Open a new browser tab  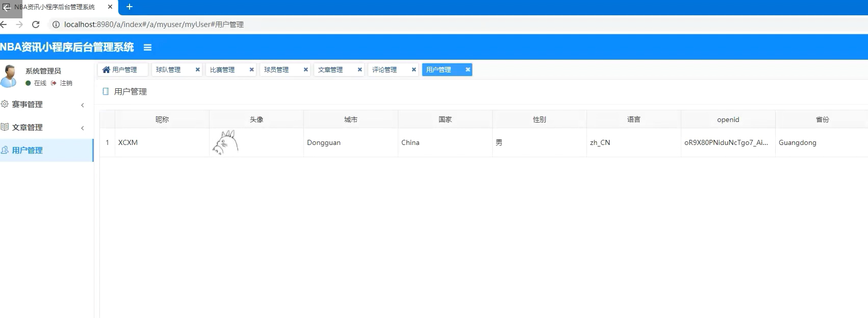tap(130, 7)
